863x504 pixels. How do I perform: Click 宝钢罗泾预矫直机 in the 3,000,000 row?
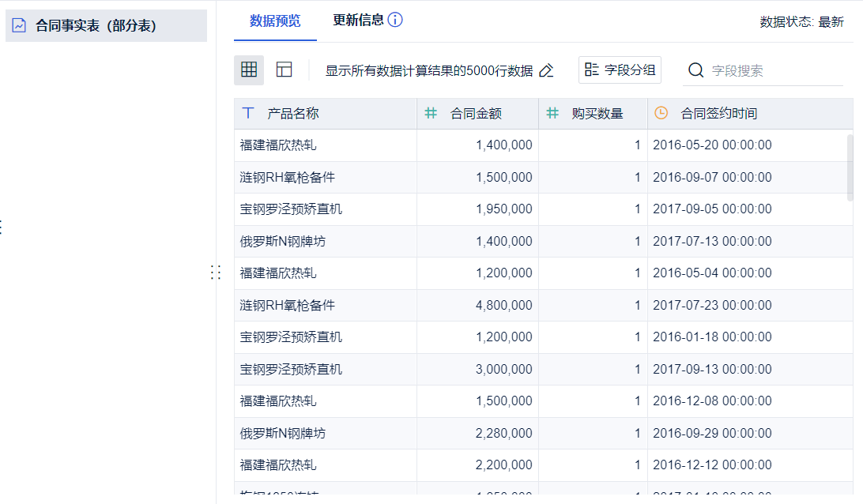point(291,369)
